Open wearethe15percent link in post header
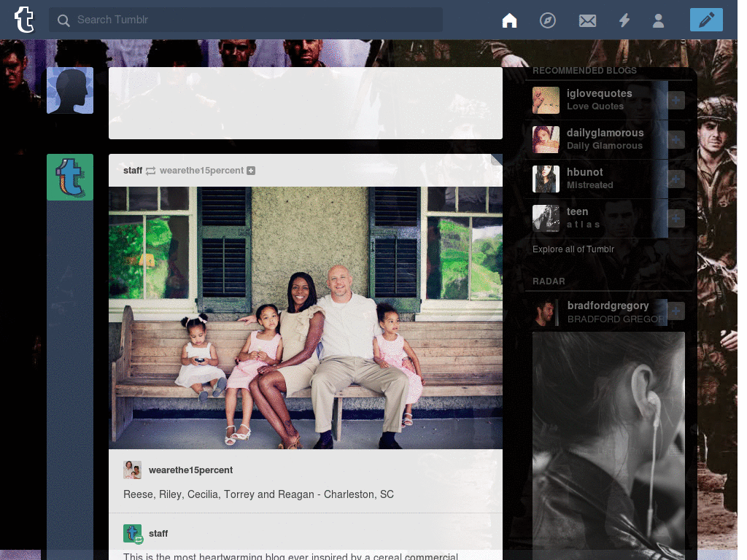 pos(201,171)
